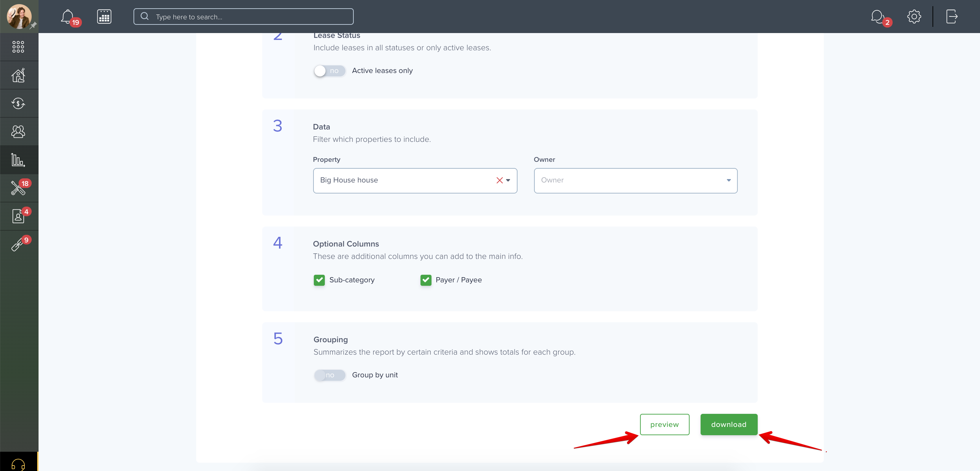Open the contacts people icon in sidebar

tap(18, 132)
